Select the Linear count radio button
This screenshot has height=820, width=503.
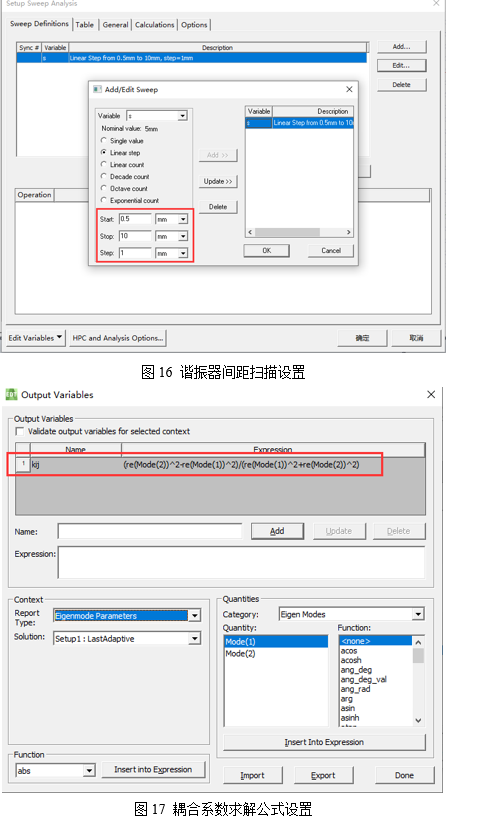[104, 164]
